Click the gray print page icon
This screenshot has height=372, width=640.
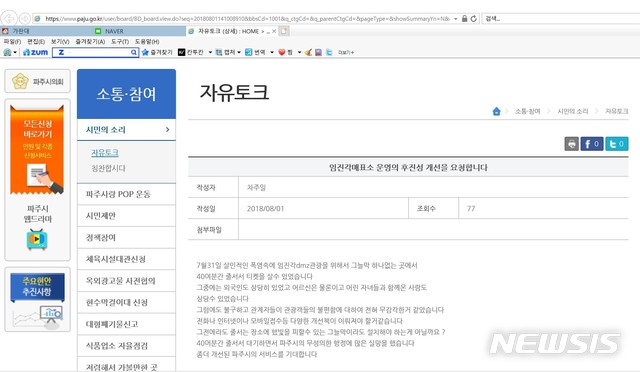(x=571, y=144)
